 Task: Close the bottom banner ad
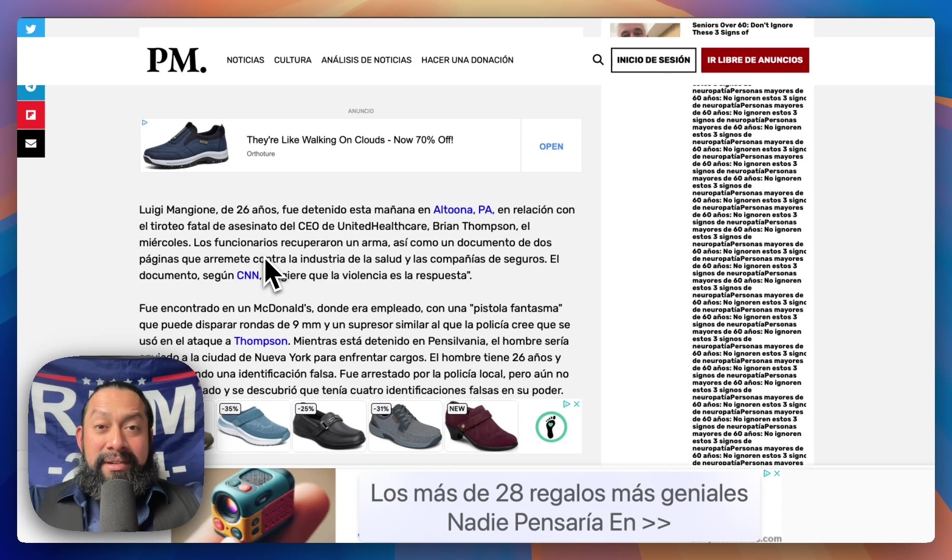(776, 473)
